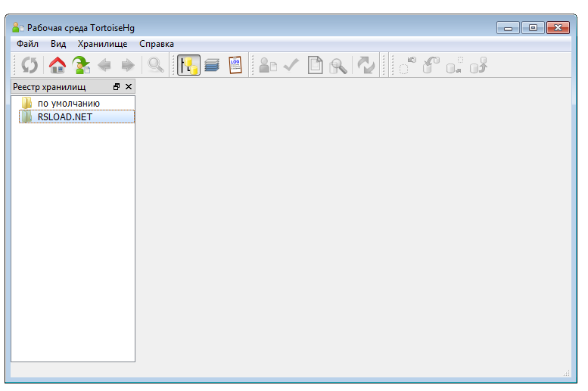
Task: Select the RSLOAD.NET repository entry
Action: coord(76,116)
